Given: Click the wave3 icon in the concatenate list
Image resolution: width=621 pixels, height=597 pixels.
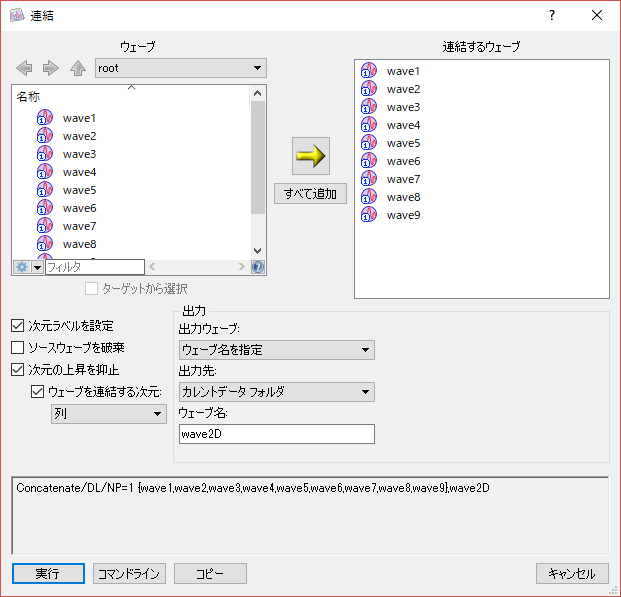Looking at the screenshot, I should 369,107.
